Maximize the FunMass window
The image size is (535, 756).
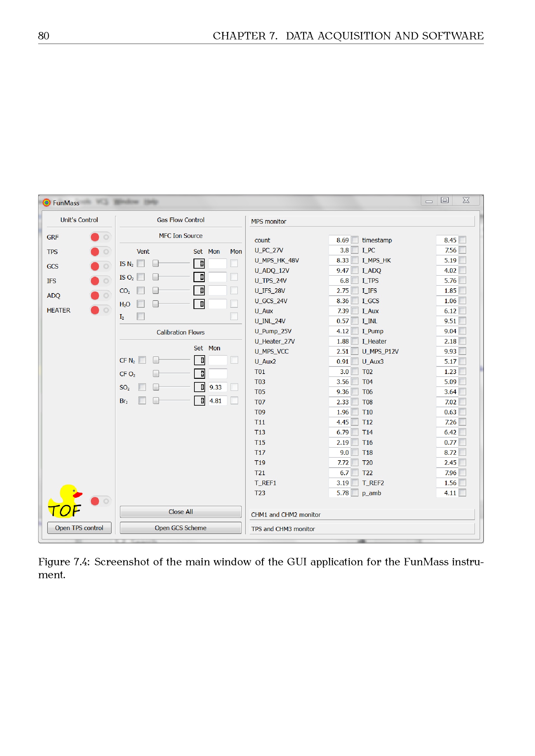[x=445, y=200]
